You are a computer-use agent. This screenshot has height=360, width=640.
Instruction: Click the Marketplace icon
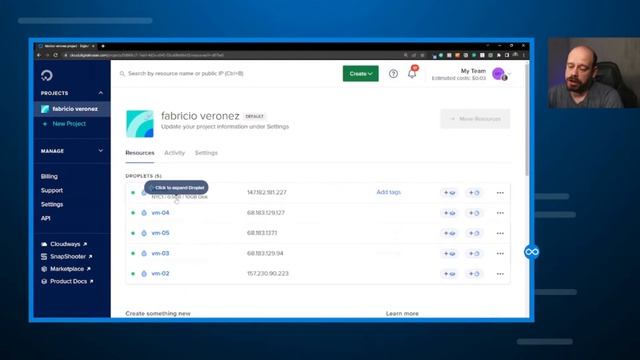click(x=44, y=269)
